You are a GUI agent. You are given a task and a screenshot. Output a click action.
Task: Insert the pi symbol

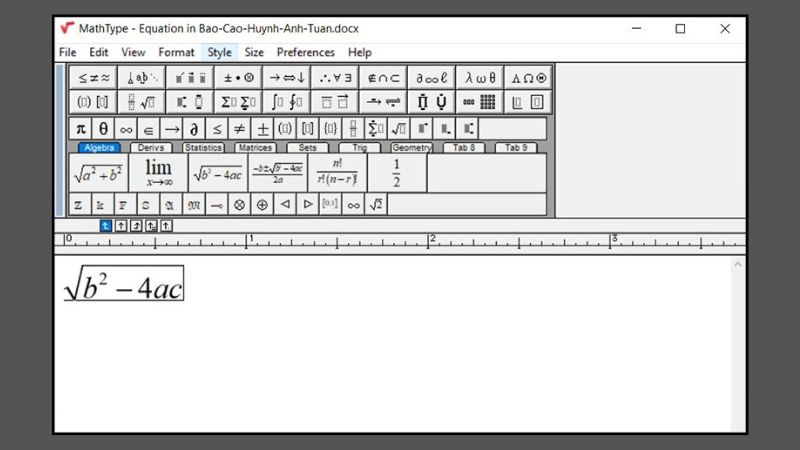(x=81, y=129)
